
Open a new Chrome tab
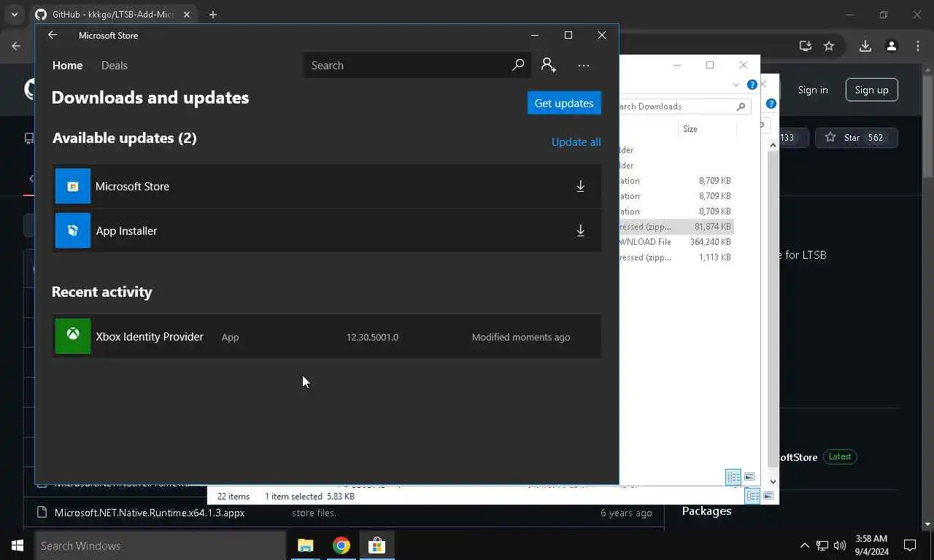click(213, 15)
